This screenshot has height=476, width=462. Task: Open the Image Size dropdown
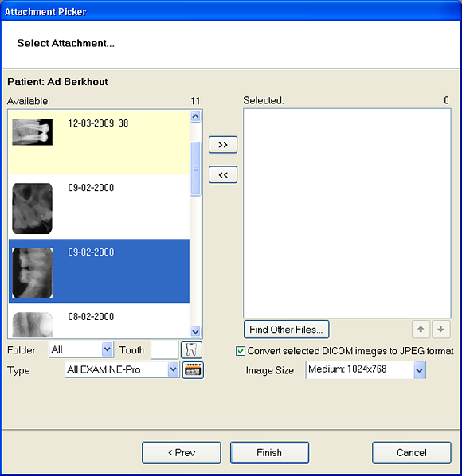pyautogui.click(x=419, y=370)
